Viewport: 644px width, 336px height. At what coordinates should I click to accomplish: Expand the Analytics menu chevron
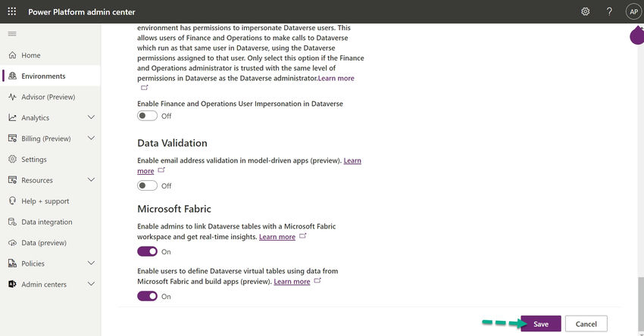click(91, 118)
